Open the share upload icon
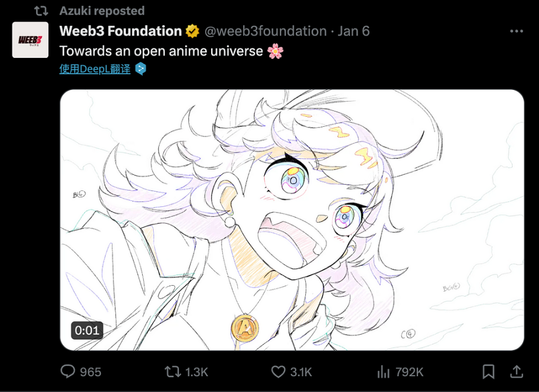The height and width of the screenshot is (392, 539). pos(516,372)
